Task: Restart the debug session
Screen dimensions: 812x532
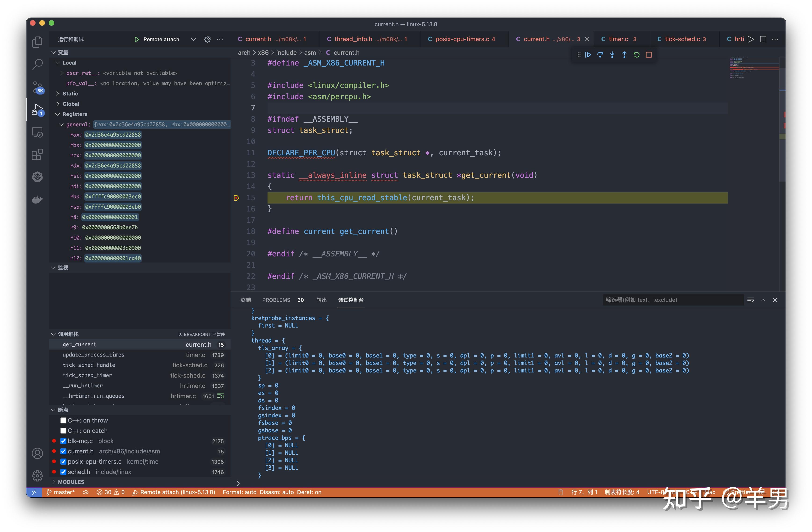Action: click(636, 55)
